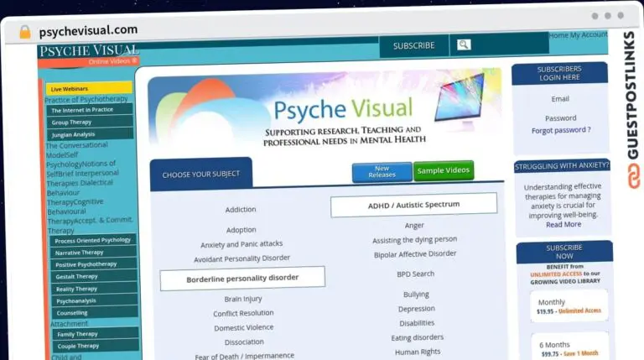The width and height of the screenshot is (644, 360).
Task: Click the search magnifier icon
Action: [x=464, y=44]
